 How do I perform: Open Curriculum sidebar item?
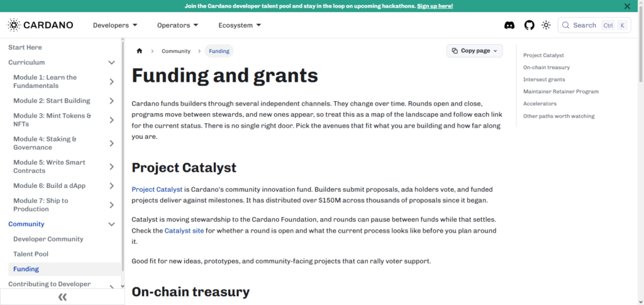coord(26,62)
